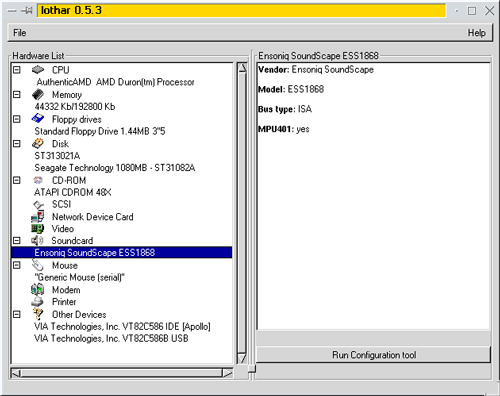Viewport: 500px width, 396px height.
Task: Click the vertical scrollbar track in Hardware List
Action: (x=242, y=213)
